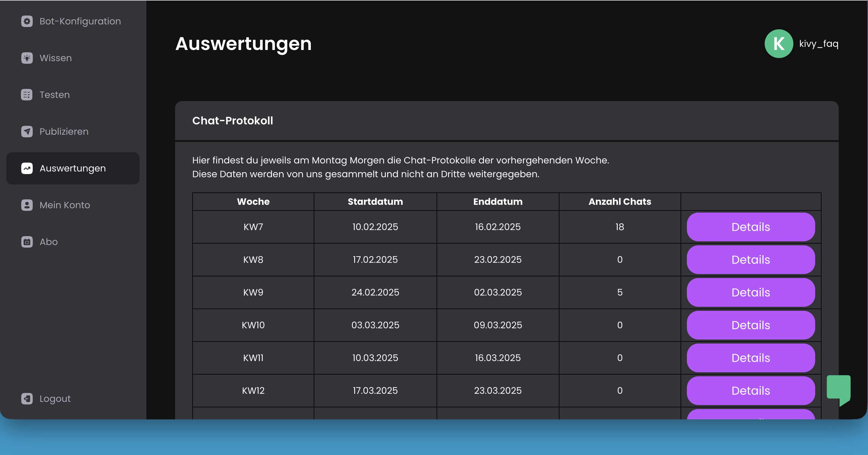Click the user icon beside Mein Konto

click(27, 205)
